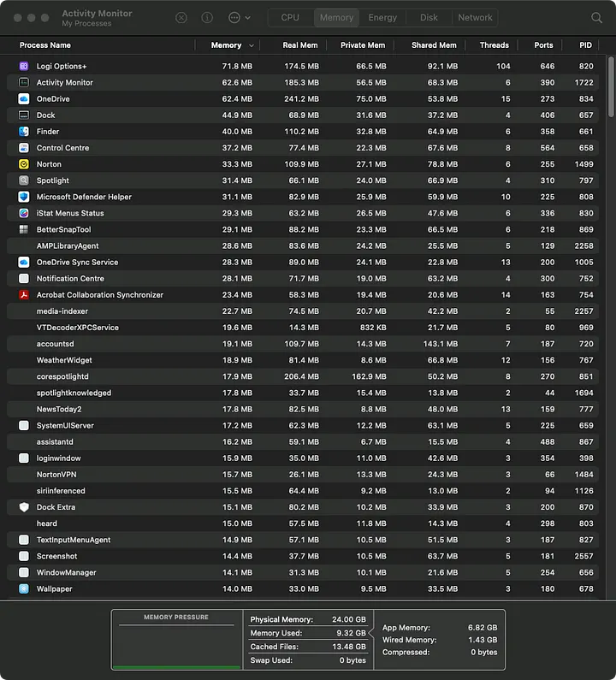616x680 pixels.
Task: Select the accountsd process
Action: pyautogui.click(x=303, y=344)
